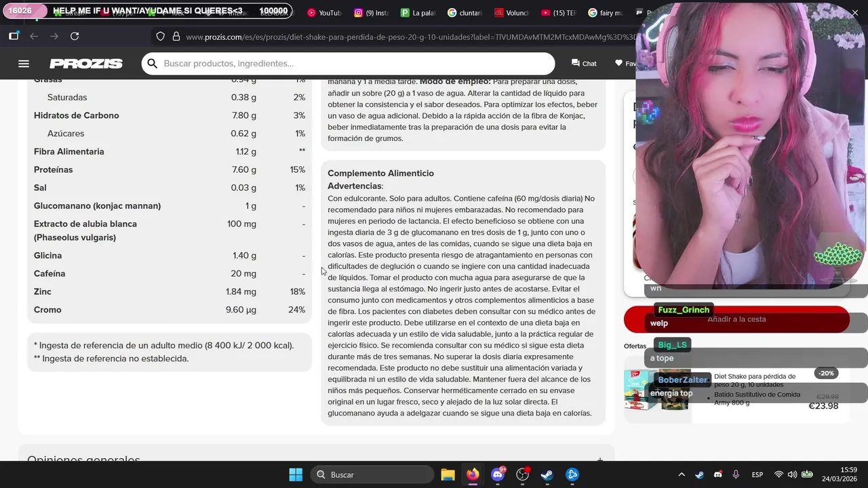Viewport: 868px width, 488px height.
Task: Expand the Opiniones generales section
Action: coord(599,460)
